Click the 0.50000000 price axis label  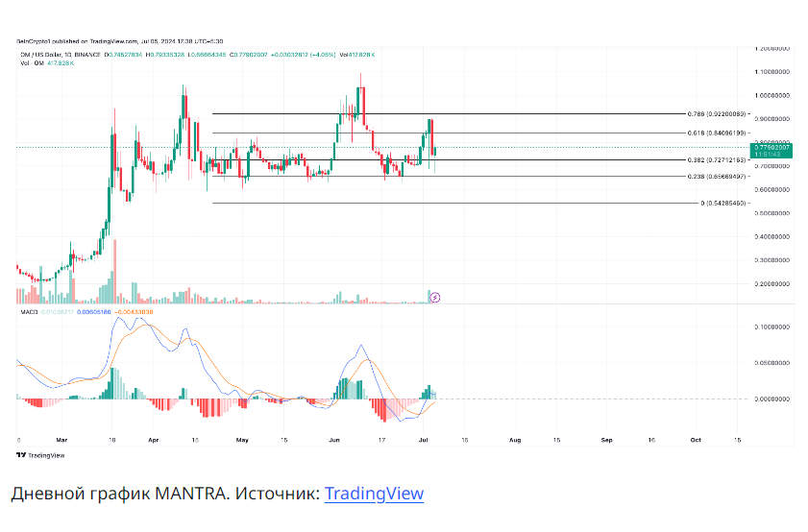(771, 212)
